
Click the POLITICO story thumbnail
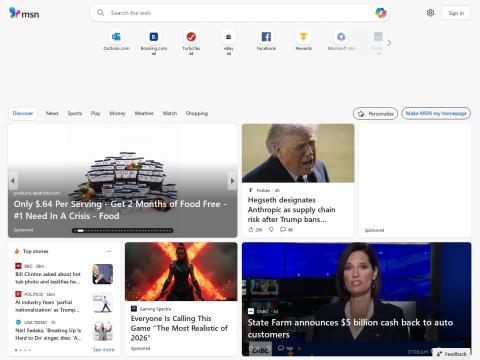[103, 303]
